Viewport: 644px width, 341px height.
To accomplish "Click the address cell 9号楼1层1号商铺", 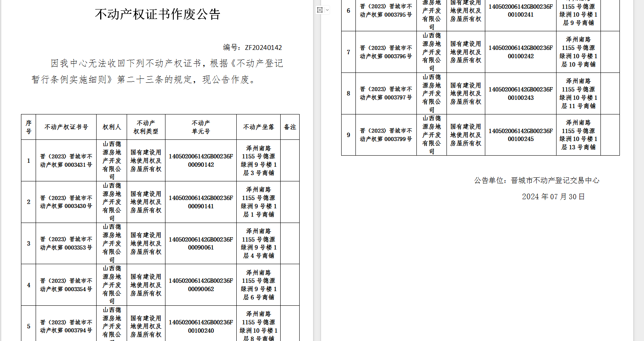I will click(x=258, y=202).
